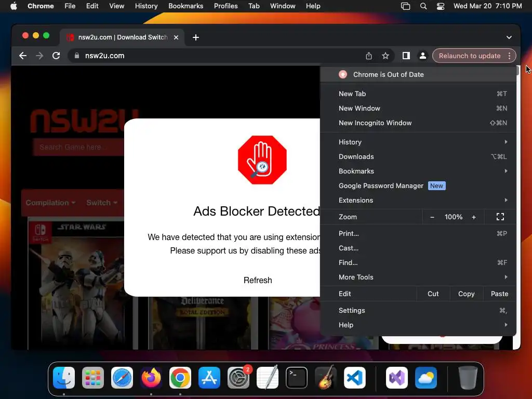
Task: Open Visual Studio Code from the dock
Action: [355, 378]
